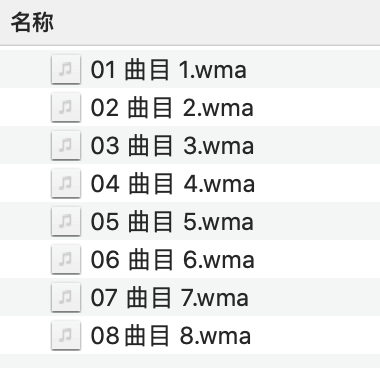Select the 07 曲目 7.wma filename

tap(170, 298)
